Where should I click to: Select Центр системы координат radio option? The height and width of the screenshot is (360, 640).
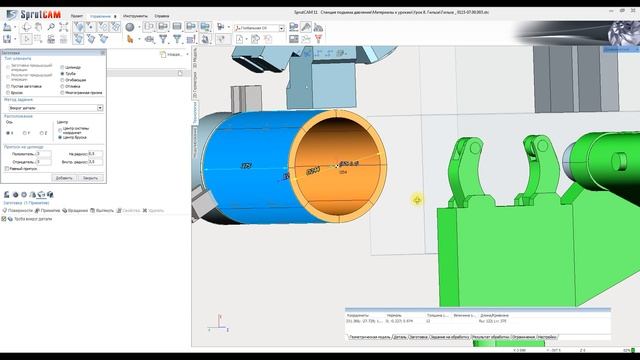coord(60,131)
